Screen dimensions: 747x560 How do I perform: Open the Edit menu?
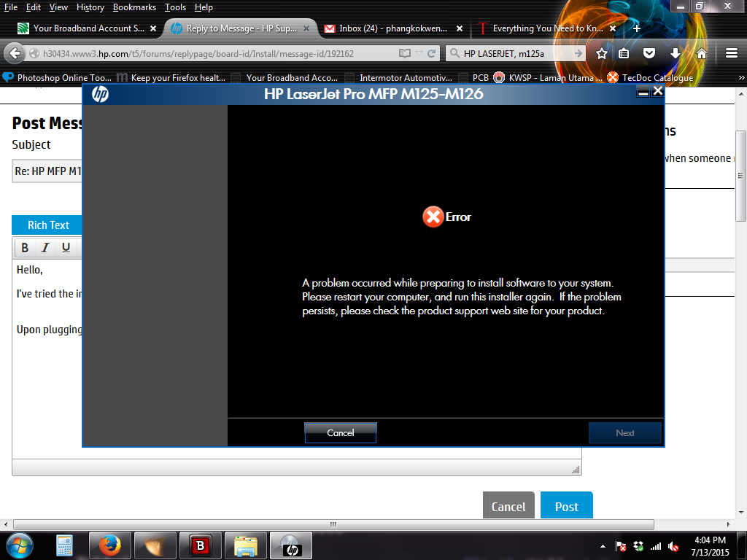pos(34,7)
